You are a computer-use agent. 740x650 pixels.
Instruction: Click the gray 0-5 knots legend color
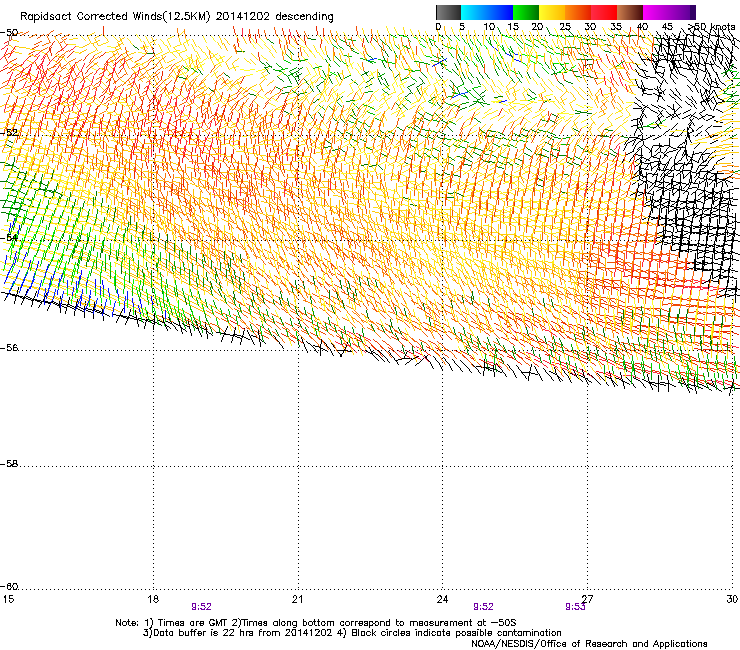pos(448,12)
